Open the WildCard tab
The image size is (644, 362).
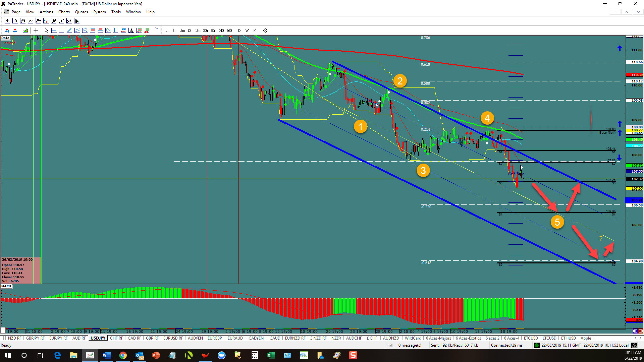click(413, 338)
